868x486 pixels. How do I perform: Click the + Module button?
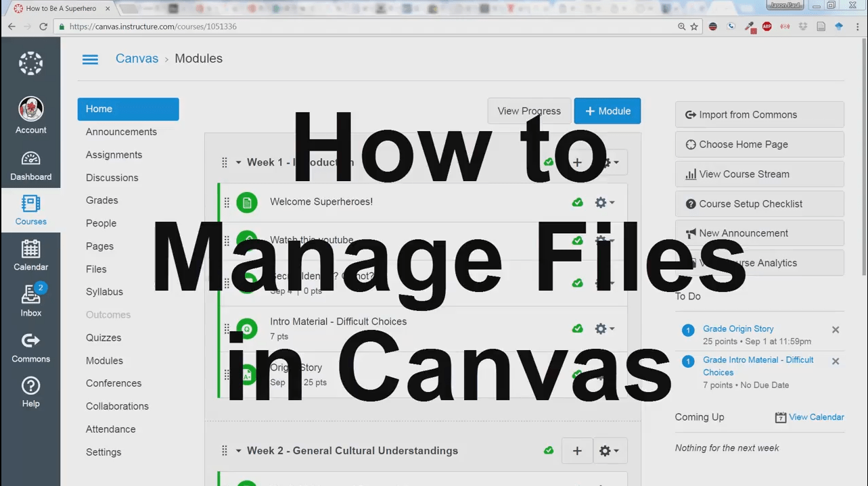pyautogui.click(x=607, y=110)
